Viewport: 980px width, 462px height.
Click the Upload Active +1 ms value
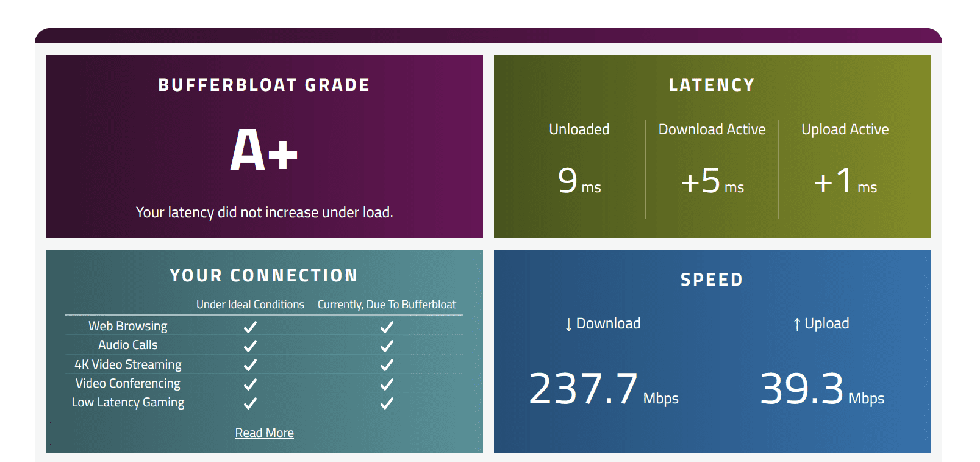point(845,181)
